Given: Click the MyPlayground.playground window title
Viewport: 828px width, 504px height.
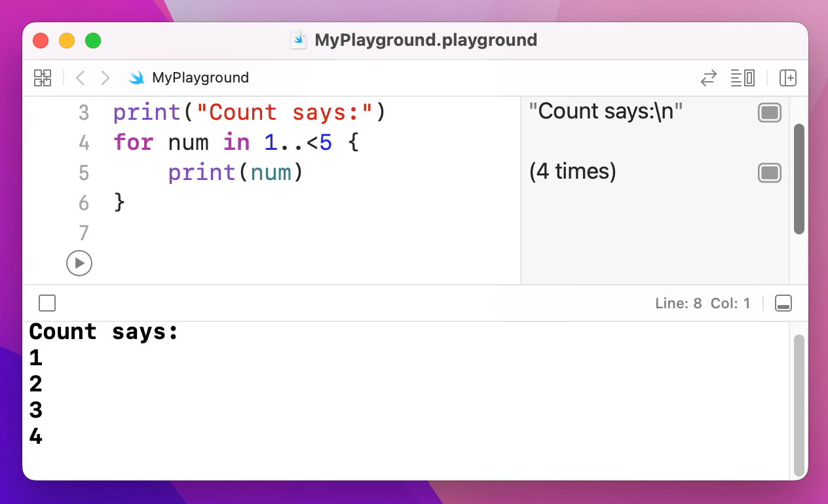Looking at the screenshot, I should point(425,40).
